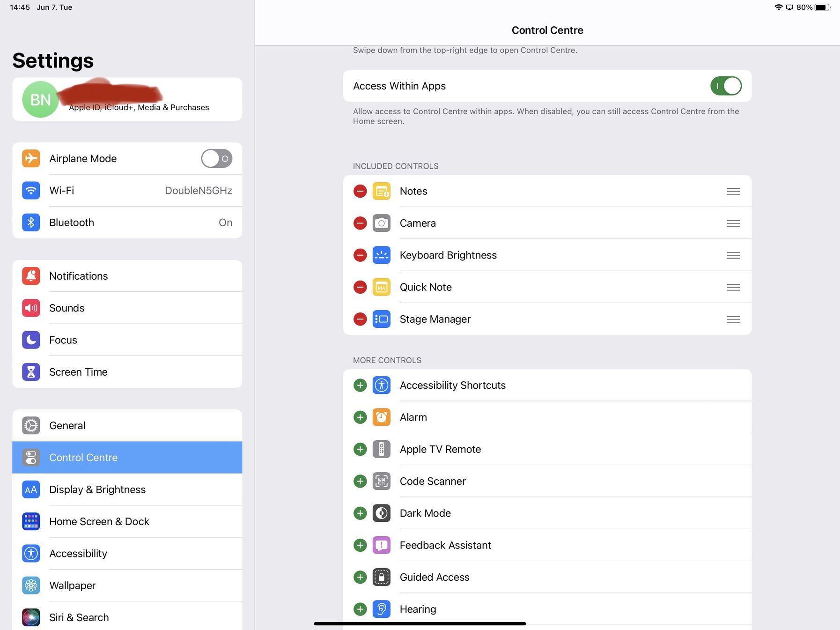Viewport: 840px width, 630px height.
Task: Open General settings
Action: [127, 425]
